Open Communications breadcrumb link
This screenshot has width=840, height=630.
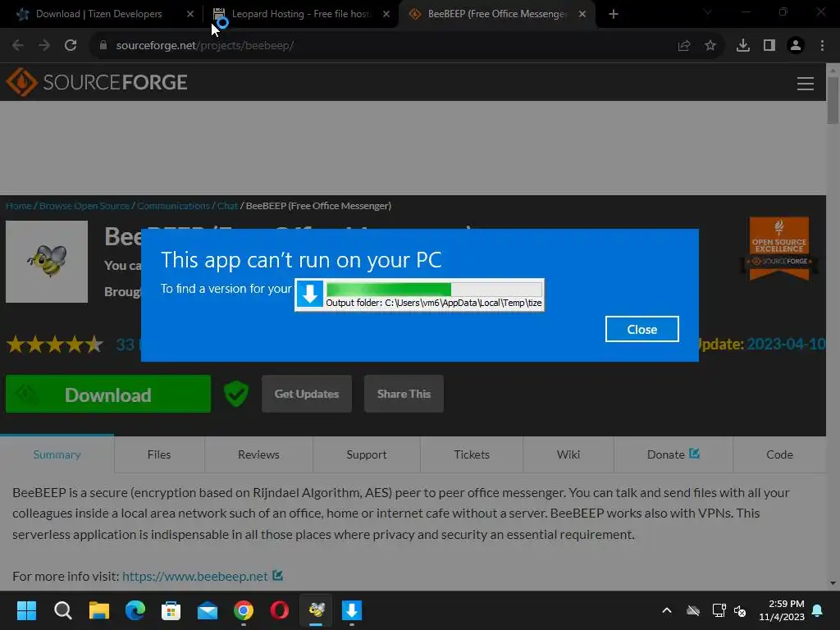[x=173, y=206]
